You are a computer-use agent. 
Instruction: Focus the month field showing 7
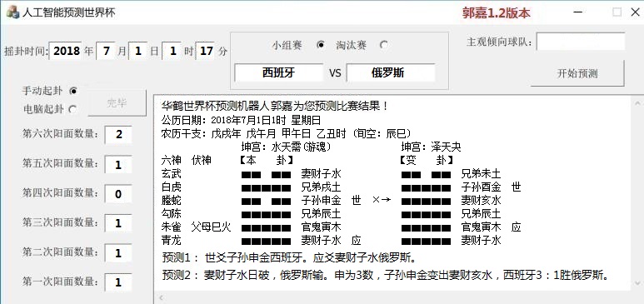pyautogui.click(x=106, y=51)
